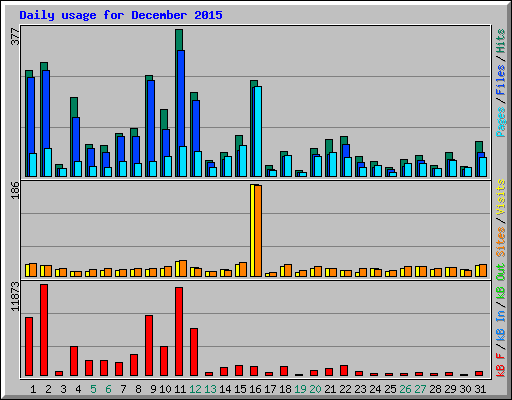The image size is (512, 400).
Task: Click the blue Files bar for day 2
Action: coord(46,109)
